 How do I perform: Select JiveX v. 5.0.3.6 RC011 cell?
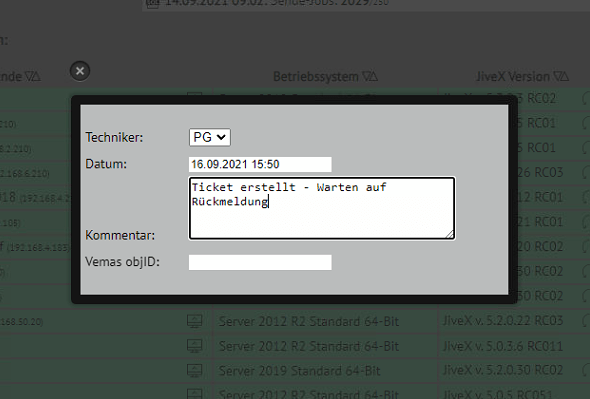503,346
